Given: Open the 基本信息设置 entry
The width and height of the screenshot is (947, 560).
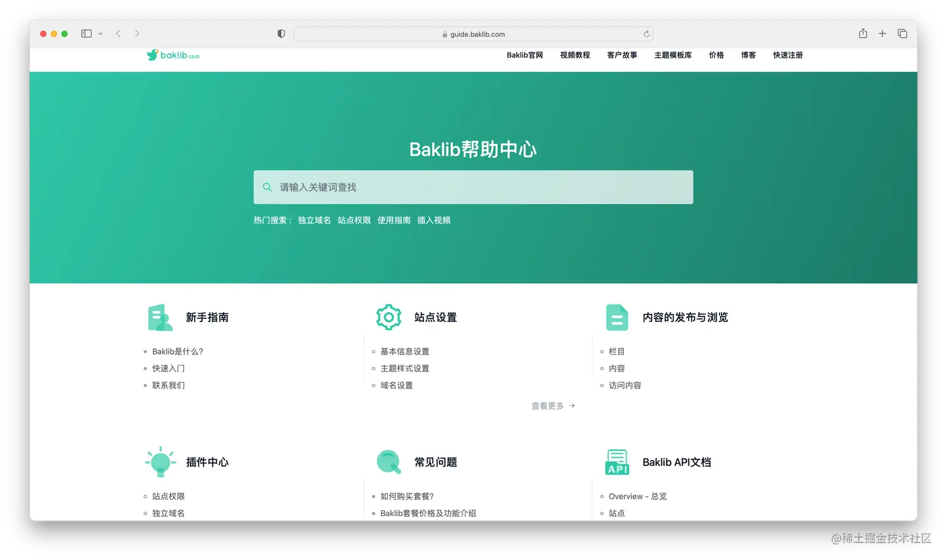Looking at the screenshot, I should pyautogui.click(x=405, y=351).
